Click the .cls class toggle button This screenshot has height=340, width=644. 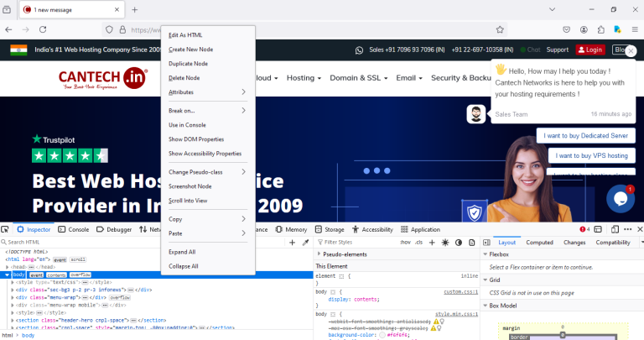418,242
